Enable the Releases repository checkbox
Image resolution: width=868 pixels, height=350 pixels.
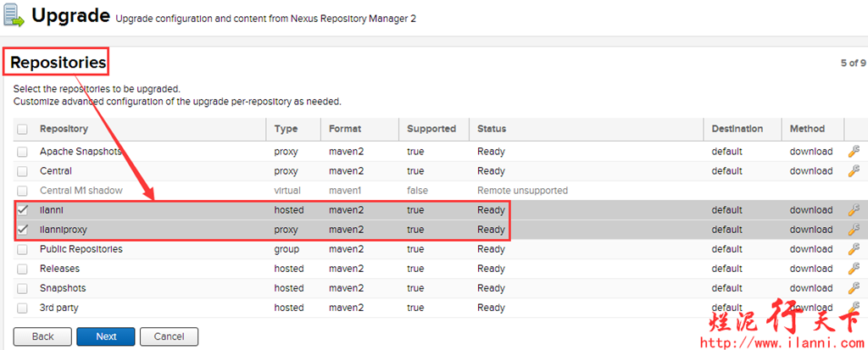tap(22, 269)
